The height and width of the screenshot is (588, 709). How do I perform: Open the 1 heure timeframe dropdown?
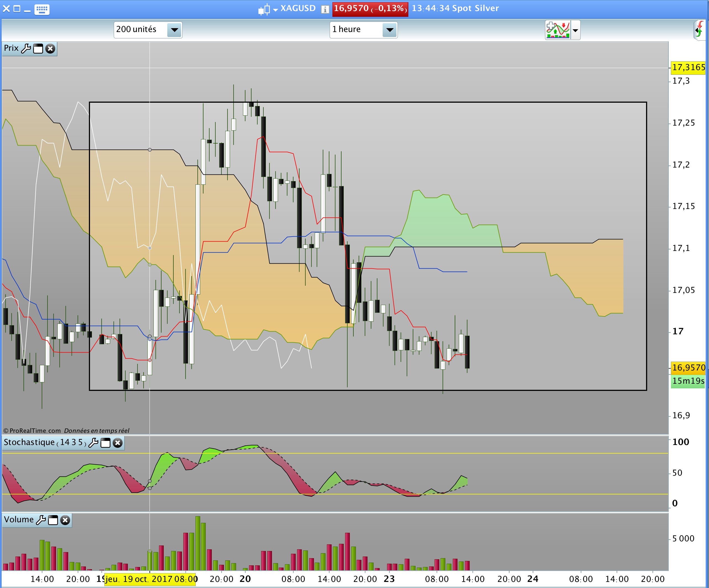pyautogui.click(x=390, y=30)
